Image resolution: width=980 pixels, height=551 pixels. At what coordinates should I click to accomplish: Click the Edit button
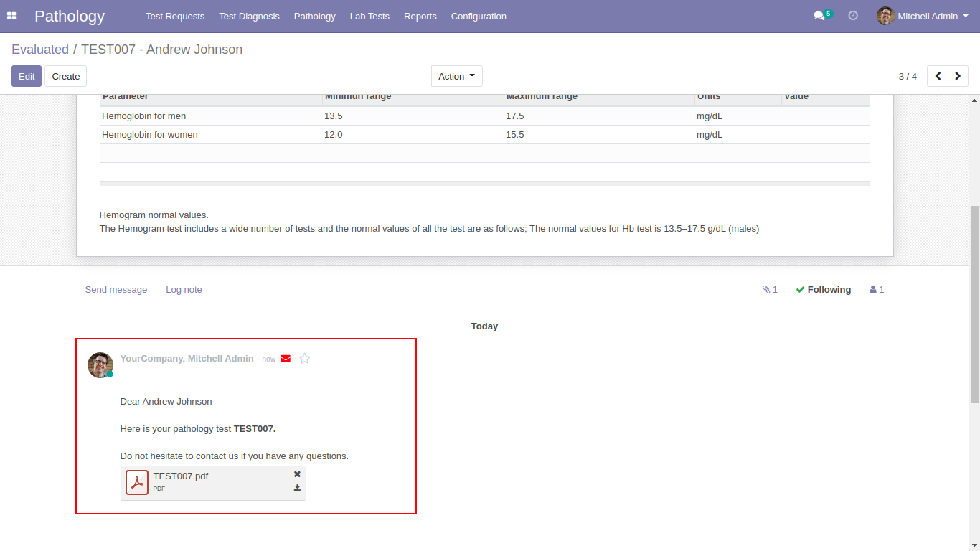coord(27,76)
